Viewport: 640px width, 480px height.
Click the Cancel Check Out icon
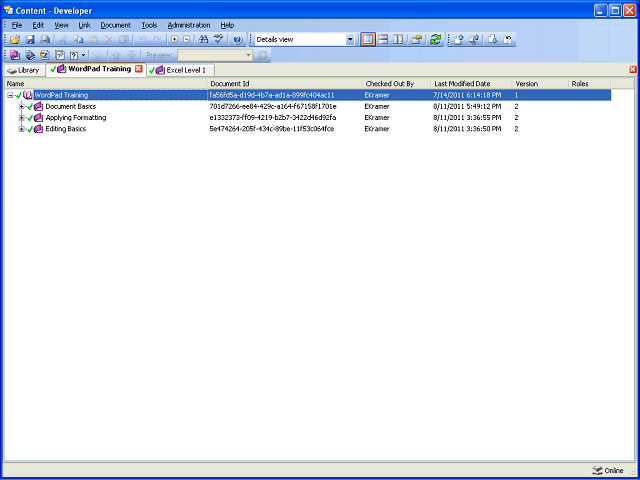coord(508,40)
